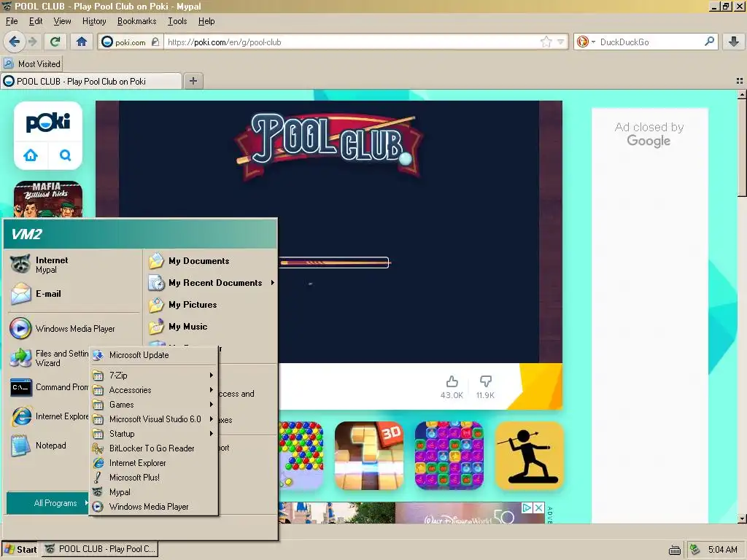
Task: Open the Poki home icon in sidebar
Action: click(31, 155)
